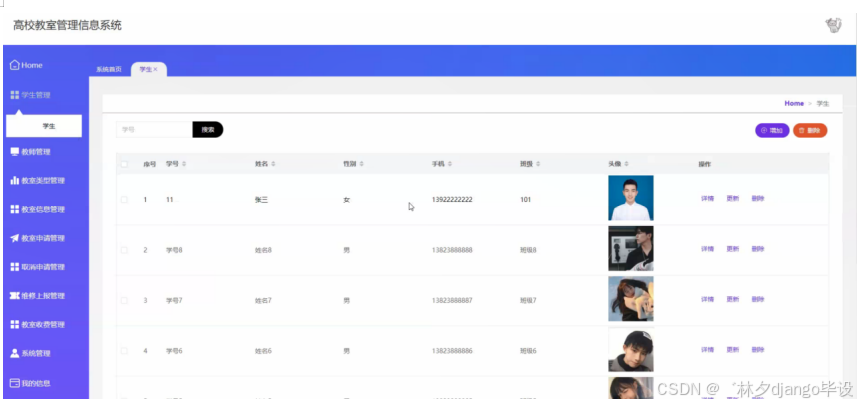Click the orange 删除 delete button
Image resolution: width=857 pixels, height=404 pixels.
click(810, 131)
